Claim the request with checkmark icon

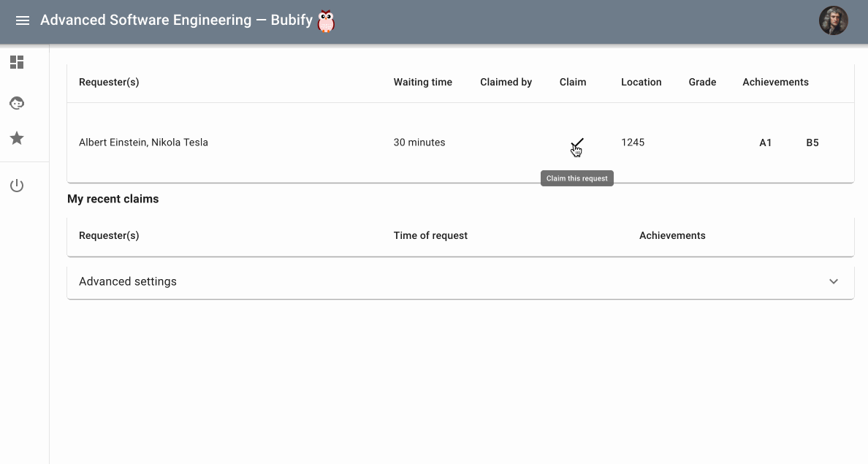pyautogui.click(x=577, y=142)
